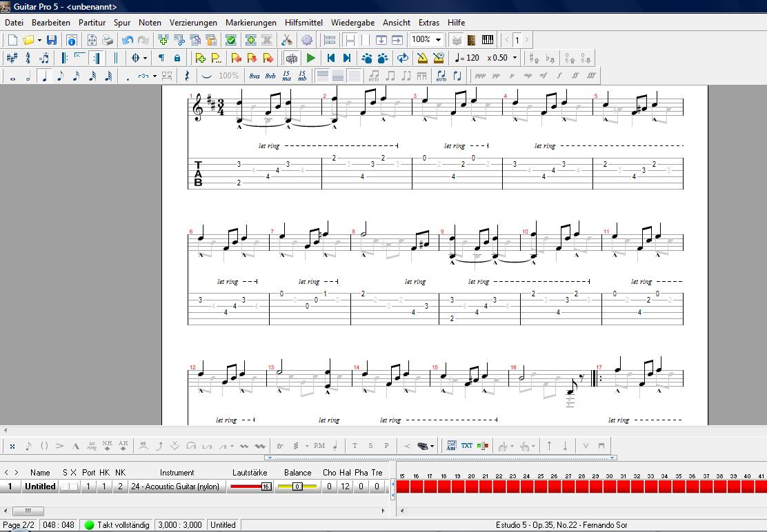Select measure 20 block in the timeline

click(x=472, y=487)
